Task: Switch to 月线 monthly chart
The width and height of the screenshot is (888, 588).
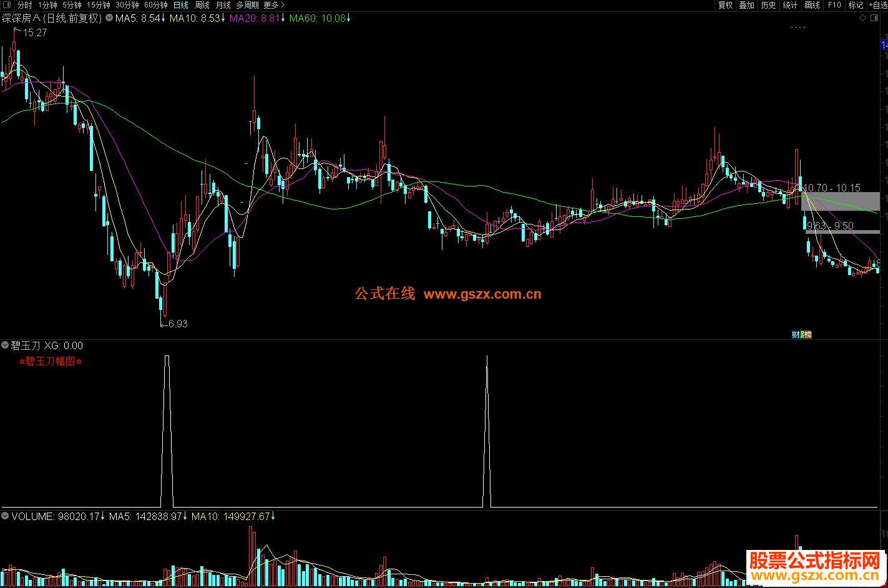Action: [x=223, y=5]
